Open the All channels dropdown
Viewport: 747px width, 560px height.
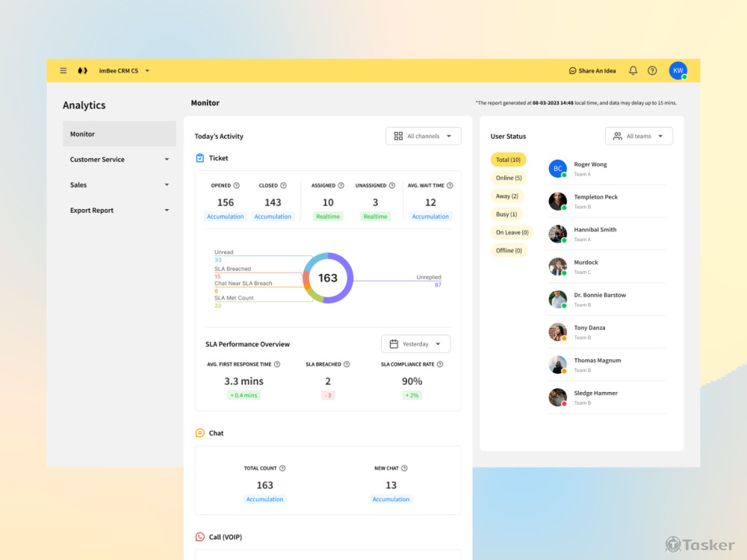point(424,136)
